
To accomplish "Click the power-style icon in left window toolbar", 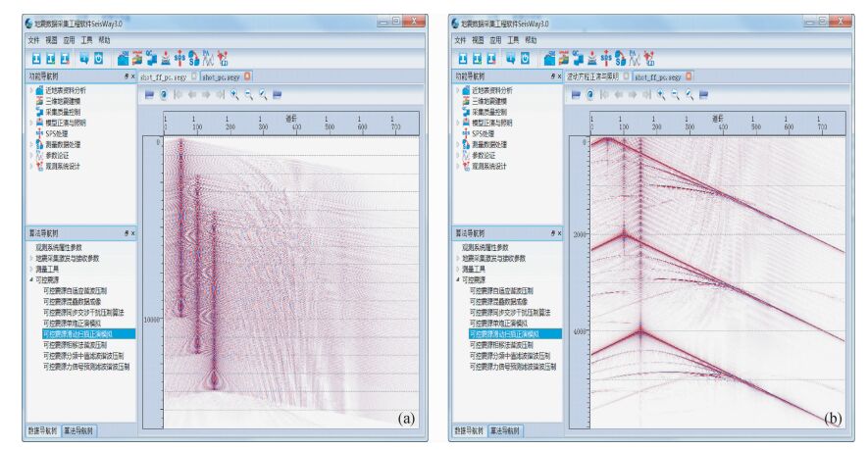I will pos(99,58).
